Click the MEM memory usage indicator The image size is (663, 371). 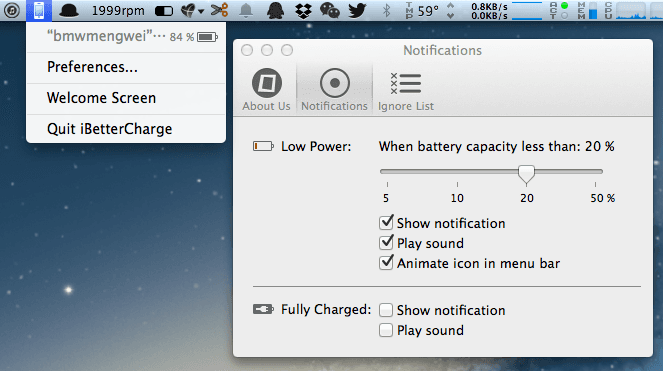point(587,11)
